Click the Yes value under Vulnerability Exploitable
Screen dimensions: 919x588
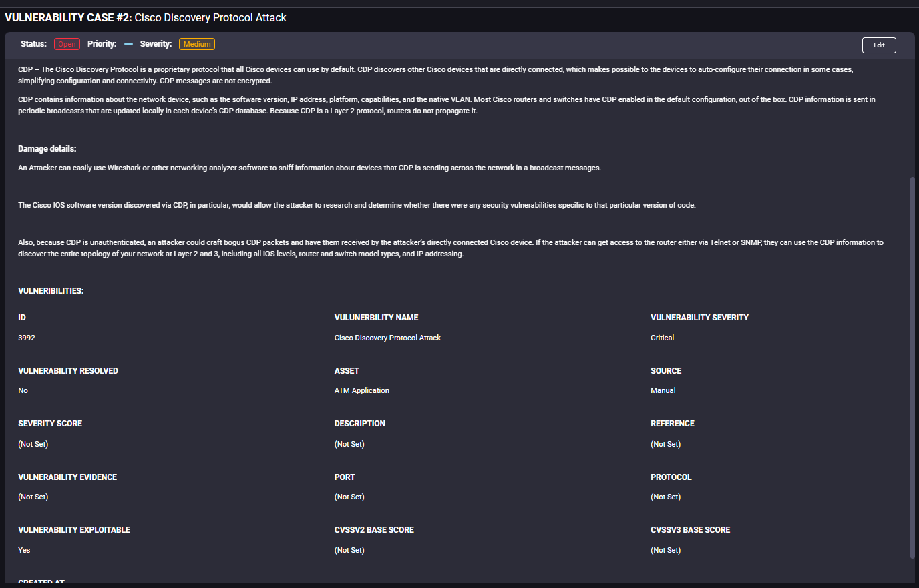tap(24, 550)
